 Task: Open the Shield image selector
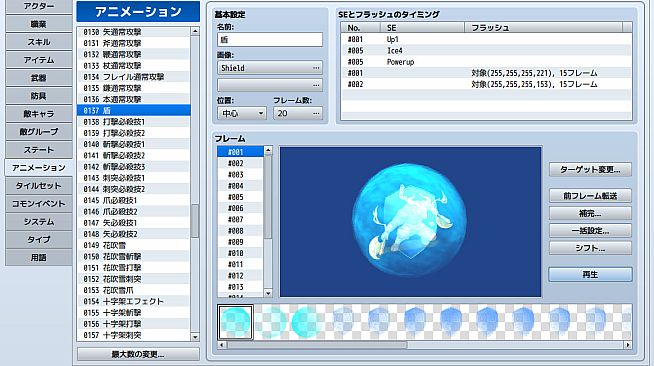click(x=270, y=68)
